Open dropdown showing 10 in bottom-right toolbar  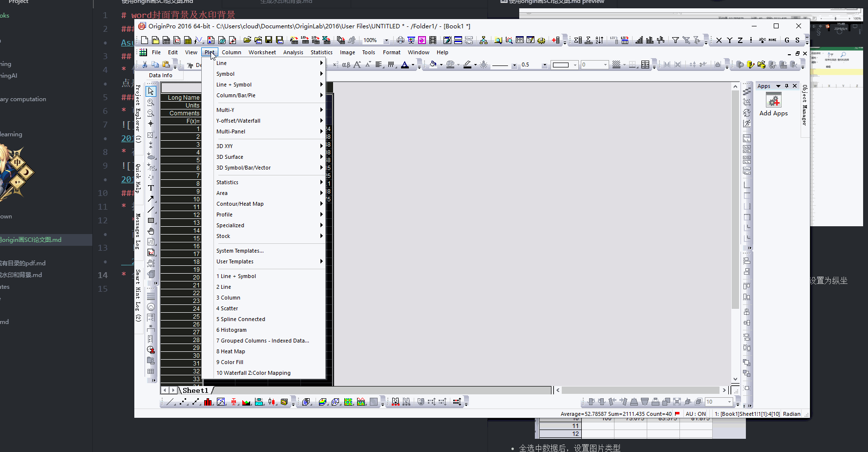coord(730,402)
